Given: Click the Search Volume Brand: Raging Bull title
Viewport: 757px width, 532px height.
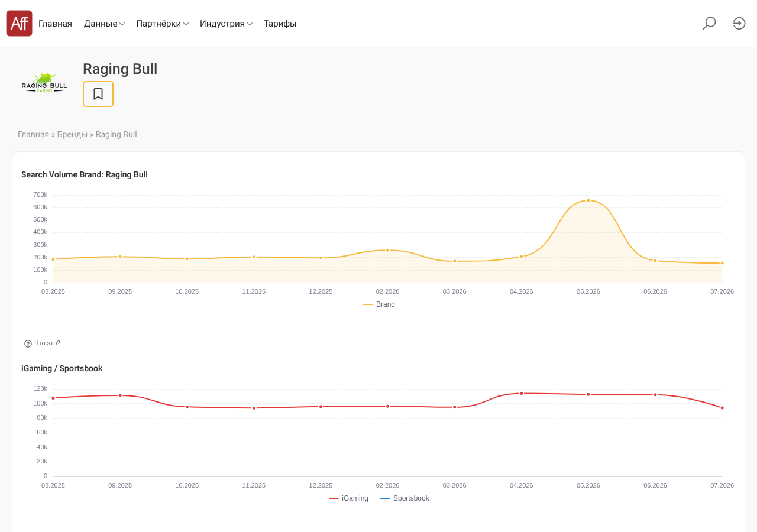Looking at the screenshot, I should [x=85, y=174].
